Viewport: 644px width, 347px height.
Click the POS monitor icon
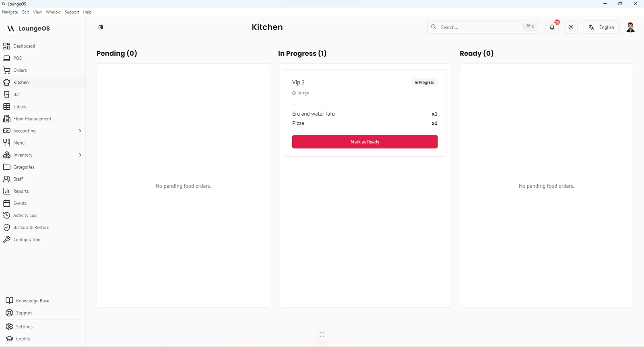click(7, 58)
